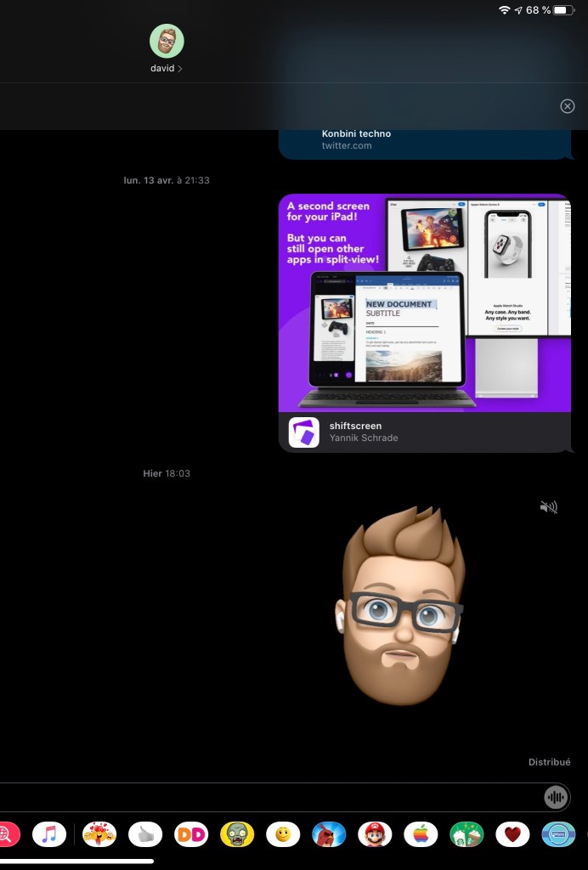Open the Angry Birds sticker pack
Screen dimensions: 588x870
point(329,834)
